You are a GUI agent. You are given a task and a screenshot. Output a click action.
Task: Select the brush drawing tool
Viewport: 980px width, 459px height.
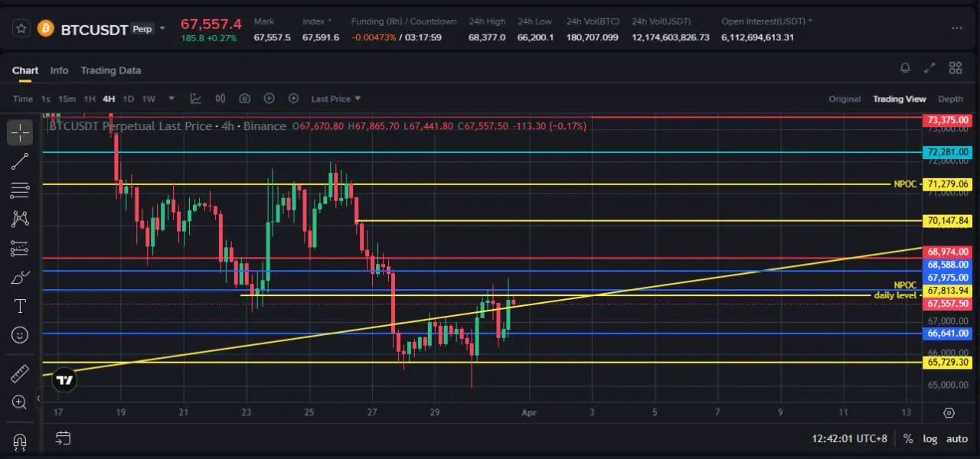pyautogui.click(x=20, y=277)
